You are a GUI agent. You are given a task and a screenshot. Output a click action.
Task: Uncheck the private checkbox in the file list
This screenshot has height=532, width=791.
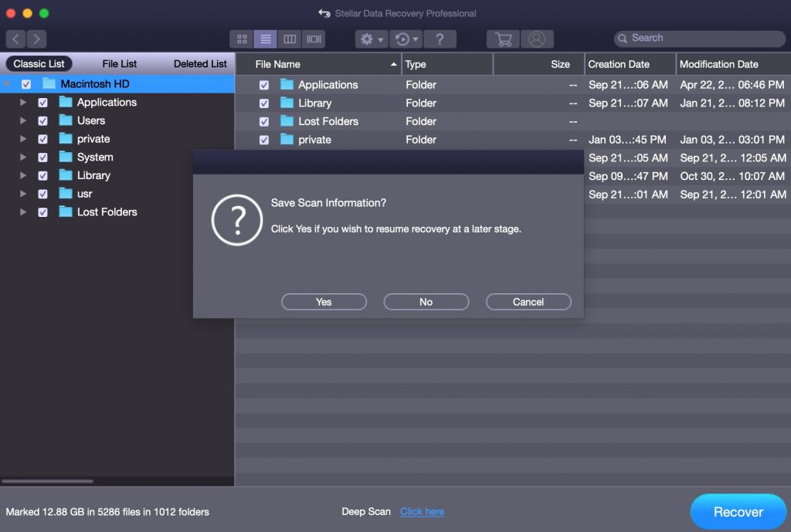(x=264, y=140)
